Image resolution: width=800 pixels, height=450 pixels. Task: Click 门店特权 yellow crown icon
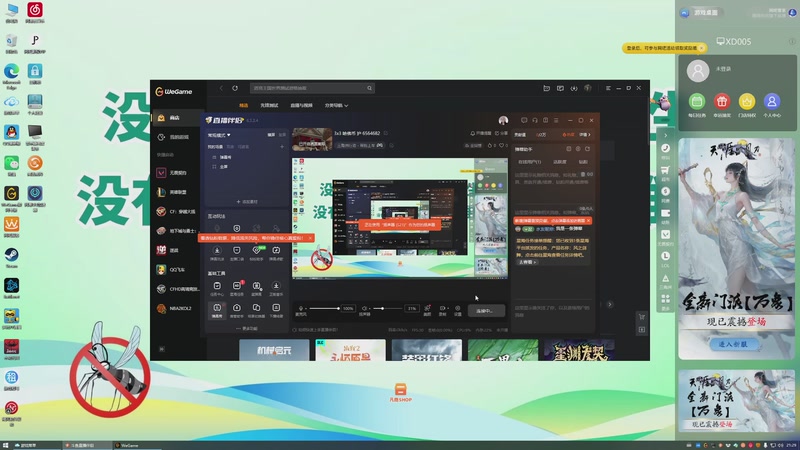pos(746,102)
